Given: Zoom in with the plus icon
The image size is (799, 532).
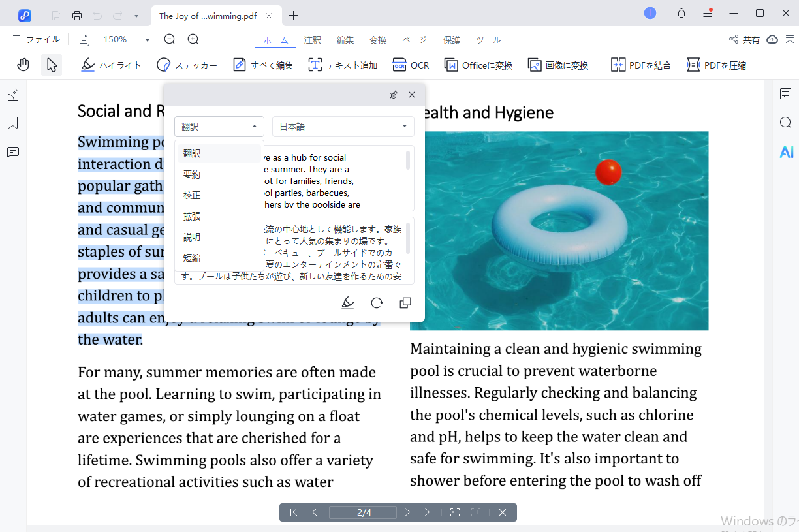Looking at the screenshot, I should [193, 39].
